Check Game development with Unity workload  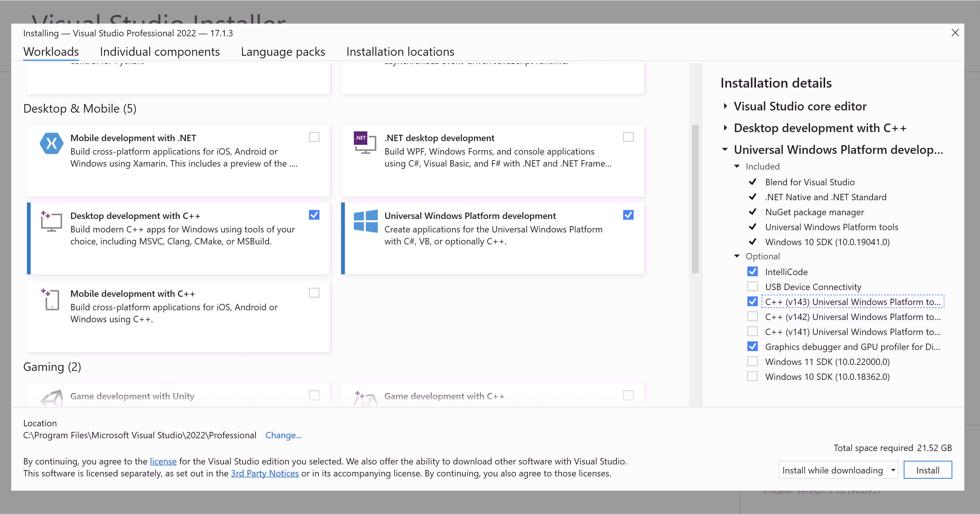314,395
